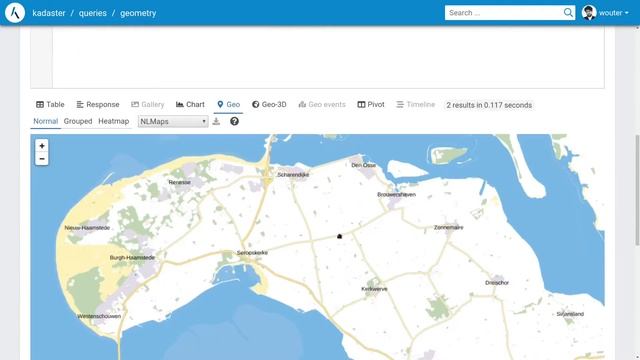Switch to the Timeline tab
640x360 pixels.
pos(416,104)
